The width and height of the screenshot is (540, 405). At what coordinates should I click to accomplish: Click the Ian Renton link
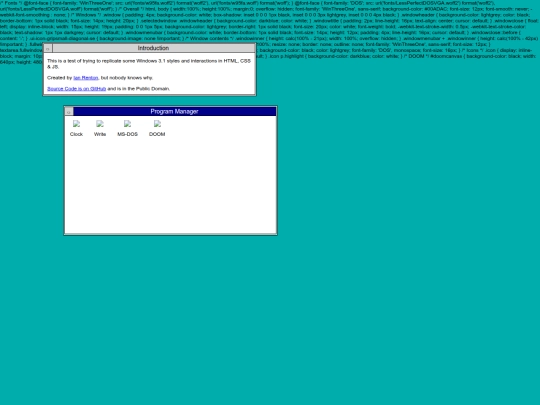pyautogui.click(x=86, y=78)
